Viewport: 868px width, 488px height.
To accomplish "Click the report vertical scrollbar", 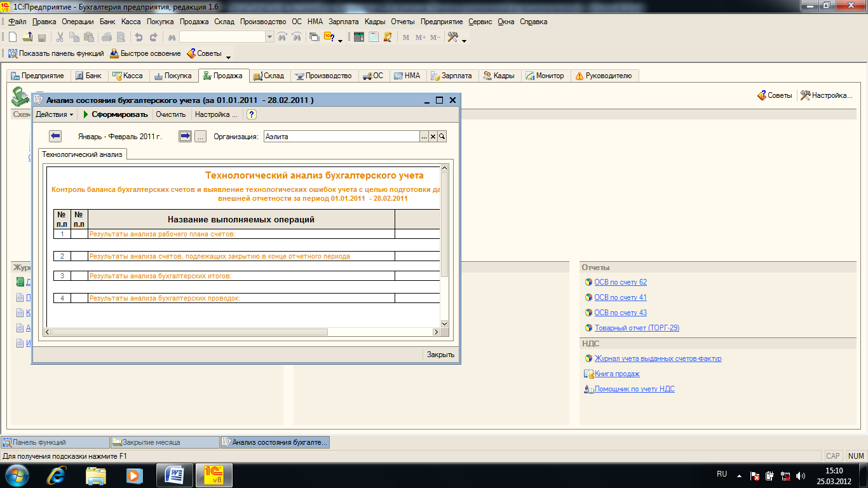I will point(445,246).
